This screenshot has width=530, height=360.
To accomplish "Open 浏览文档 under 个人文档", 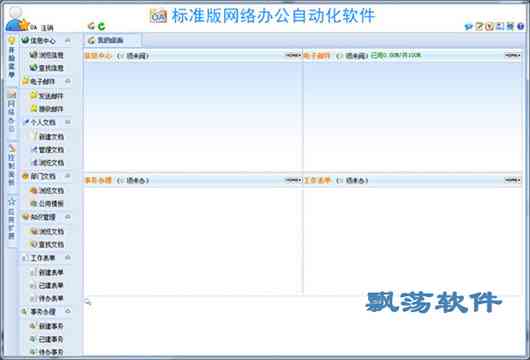I will tap(47, 163).
